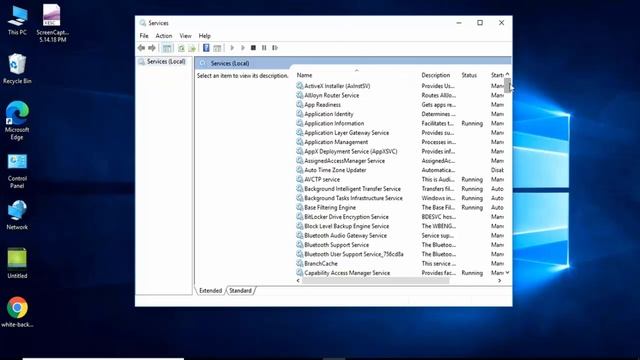
Task: Select AllJoyn Router Service row
Action: [400, 96]
